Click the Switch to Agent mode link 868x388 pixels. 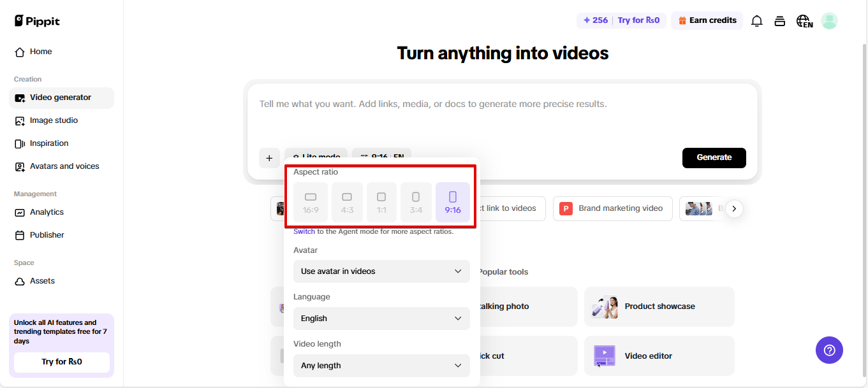[x=304, y=232]
